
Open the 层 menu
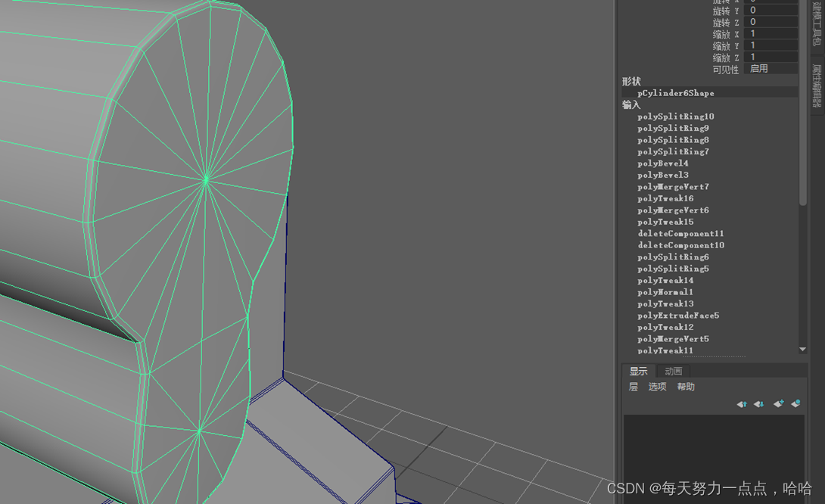(x=634, y=387)
